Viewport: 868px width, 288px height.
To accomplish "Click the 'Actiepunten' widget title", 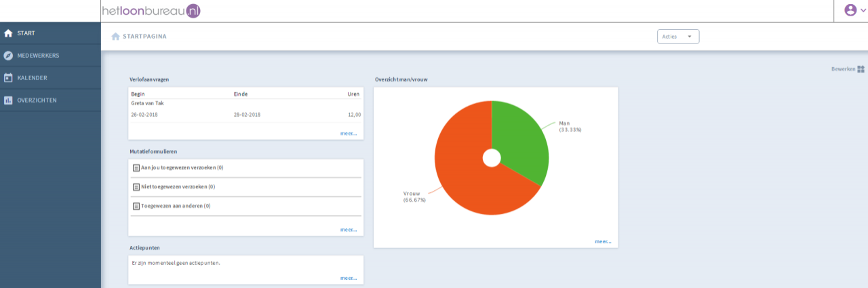I will pyautogui.click(x=144, y=248).
